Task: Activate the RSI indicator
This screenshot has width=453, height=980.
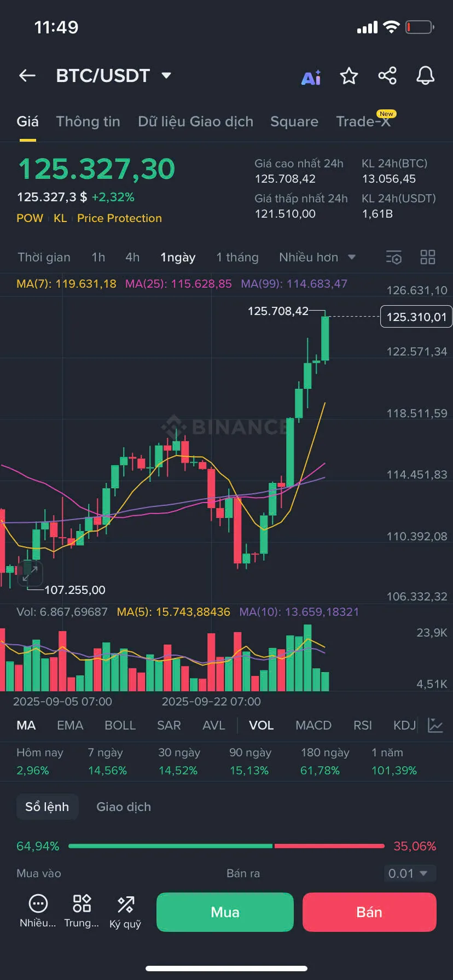Action: click(362, 725)
